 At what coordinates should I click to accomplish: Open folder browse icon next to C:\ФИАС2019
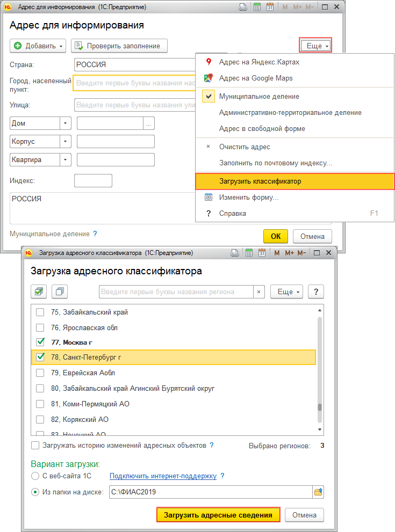[318, 492]
